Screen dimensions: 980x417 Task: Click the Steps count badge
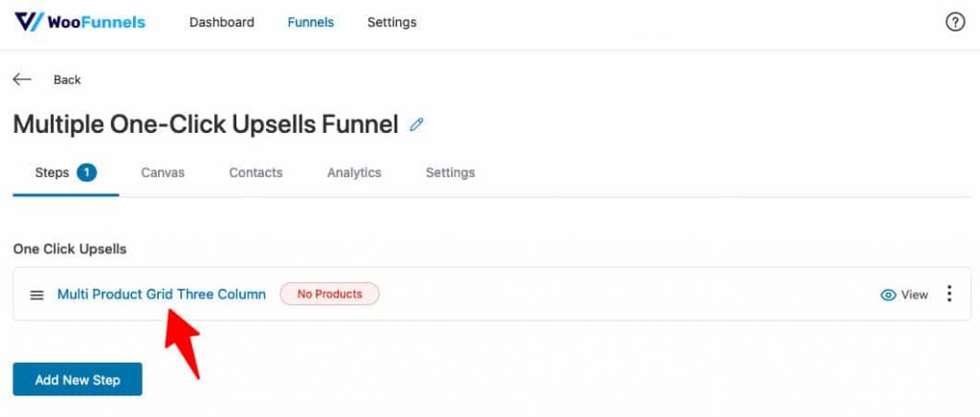coord(87,172)
